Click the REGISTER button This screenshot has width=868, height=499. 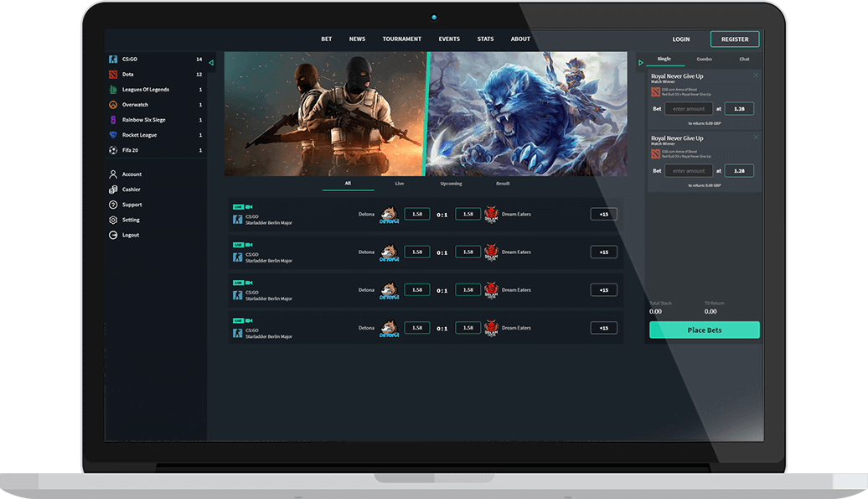pyautogui.click(x=735, y=39)
